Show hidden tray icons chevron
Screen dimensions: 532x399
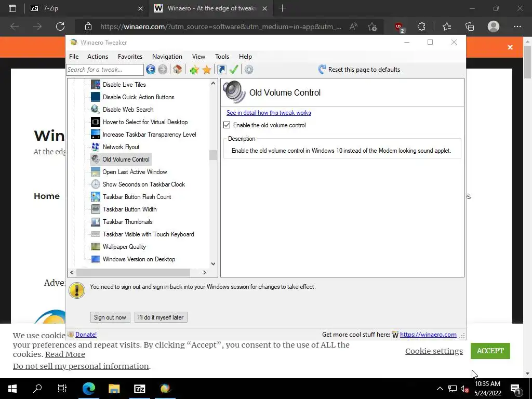[440, 389]
